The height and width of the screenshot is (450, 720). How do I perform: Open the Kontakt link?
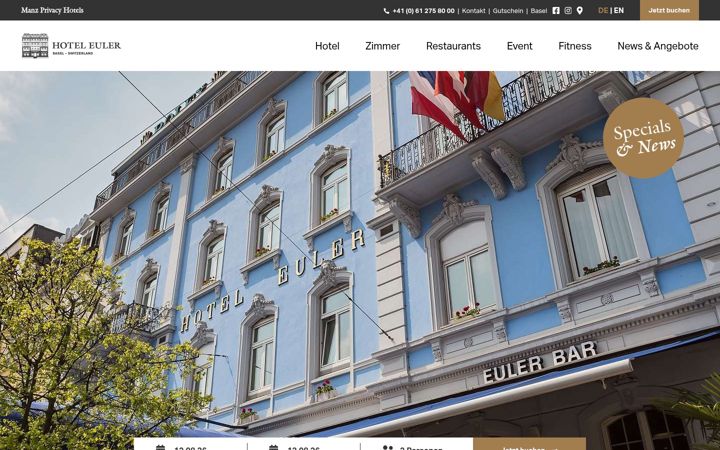click(473, 11)
